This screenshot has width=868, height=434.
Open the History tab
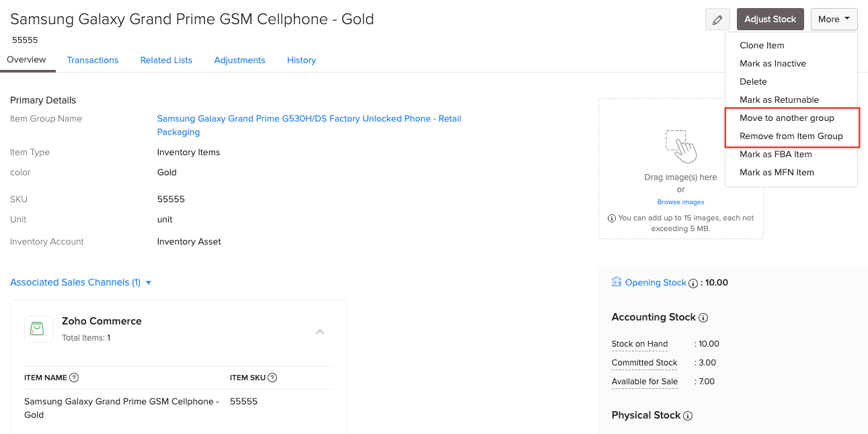pyautogui.click(x=301, y=60)
